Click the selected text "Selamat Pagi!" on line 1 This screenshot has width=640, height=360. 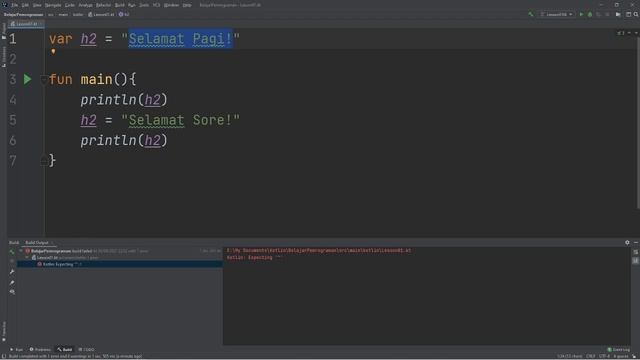pyautogui.click(x=180, y=39)
